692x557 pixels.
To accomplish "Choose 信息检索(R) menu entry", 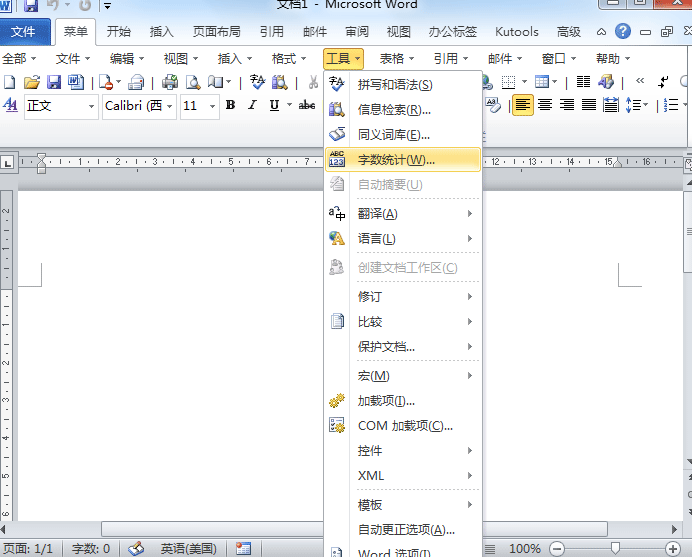I will tap(403, 109).
